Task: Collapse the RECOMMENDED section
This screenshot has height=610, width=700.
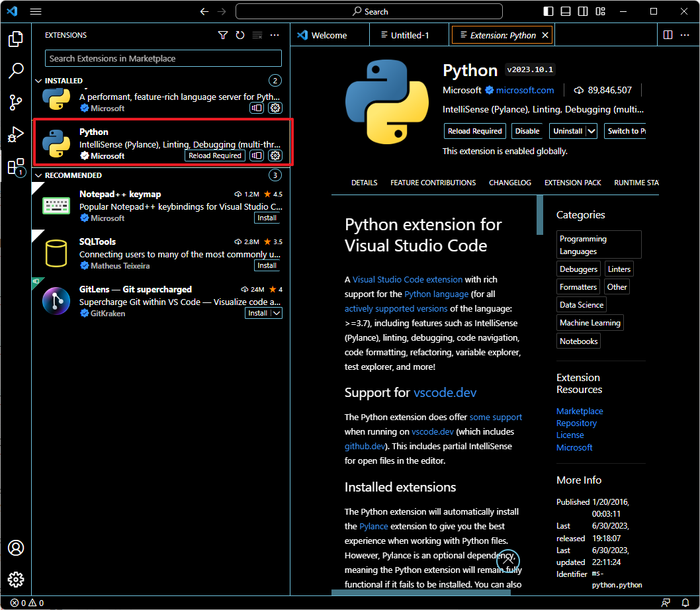Action: point(39,175)
